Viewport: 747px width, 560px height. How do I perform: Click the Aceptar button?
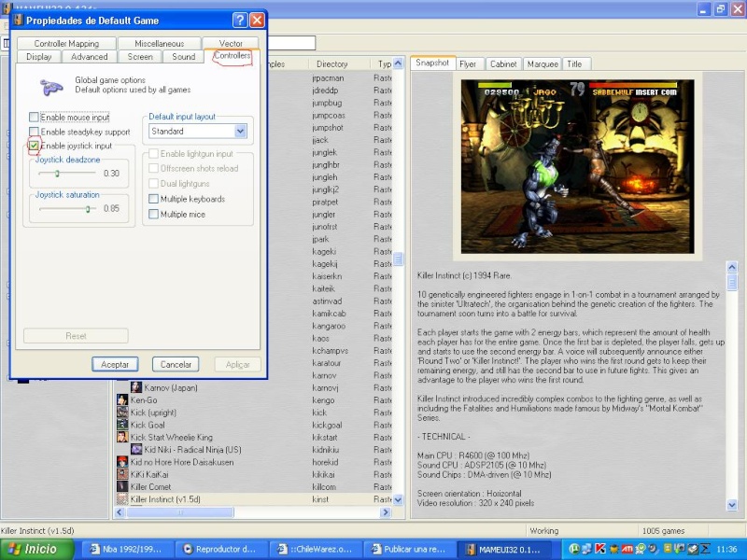point(115,364)
